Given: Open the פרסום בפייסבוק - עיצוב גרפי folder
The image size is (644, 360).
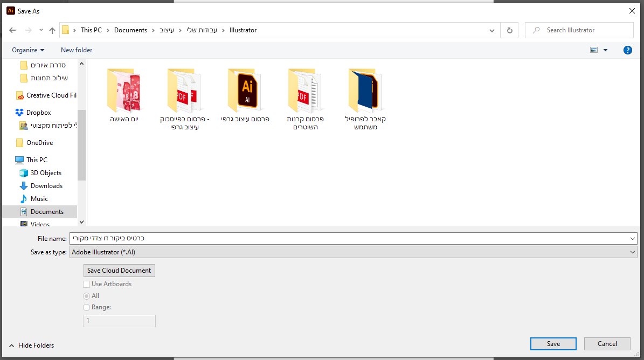Looking at the screenshot, I should [x=184, y=99].
